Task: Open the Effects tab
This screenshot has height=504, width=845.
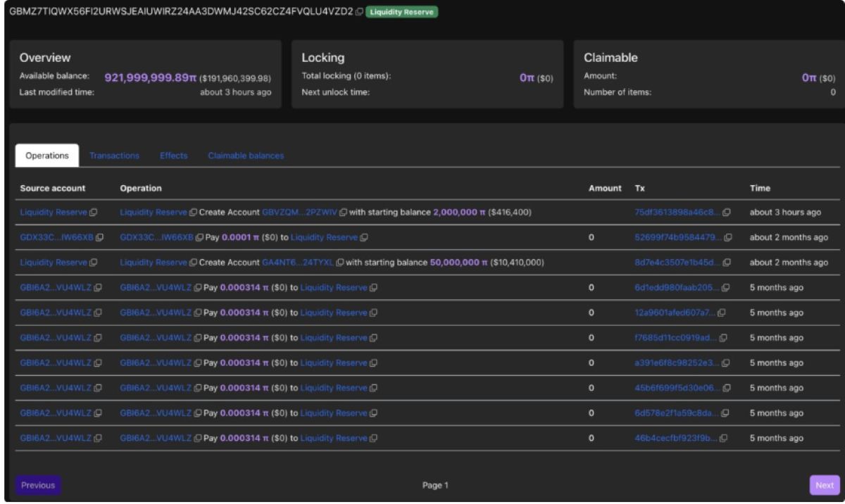Action: pos(173,156)
